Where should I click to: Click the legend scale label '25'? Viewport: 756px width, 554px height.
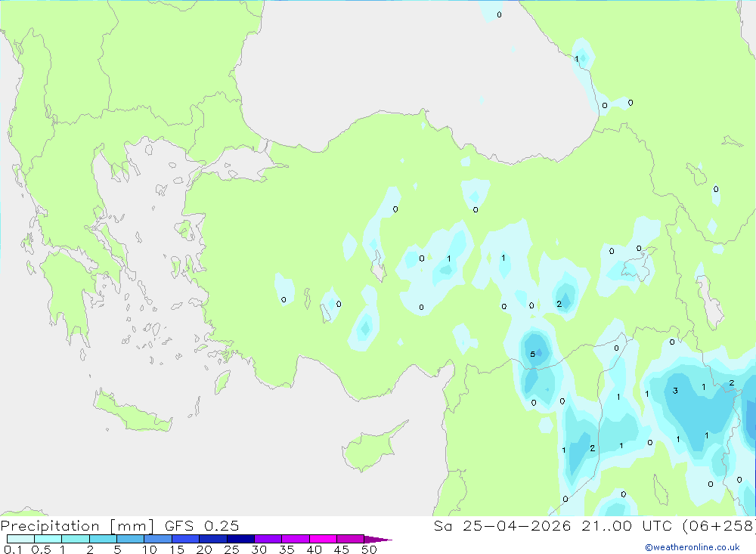coord(231,549)
